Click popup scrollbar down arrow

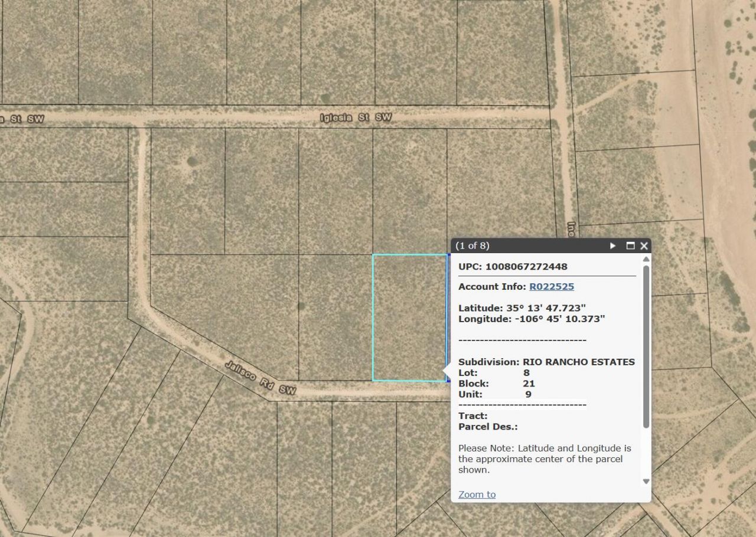pyautogui.click(x=646, y=482)
